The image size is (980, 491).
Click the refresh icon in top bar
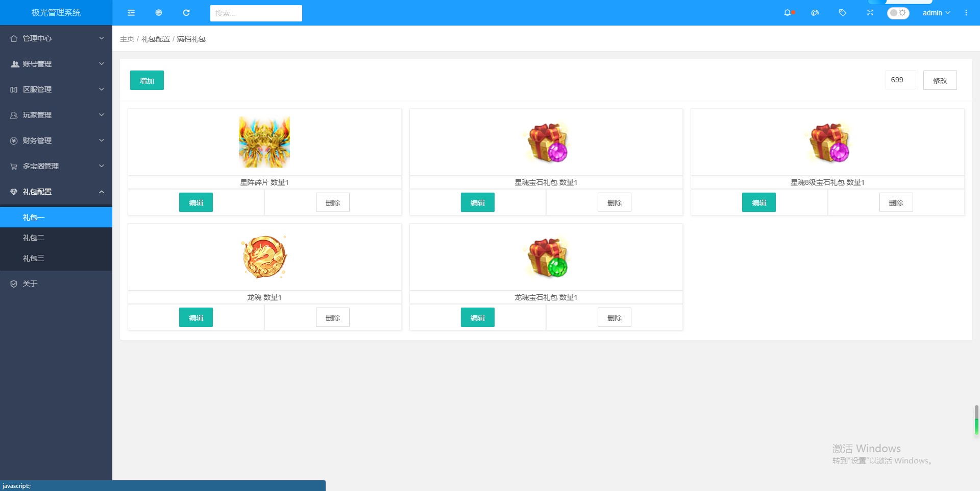pos(186,13)
